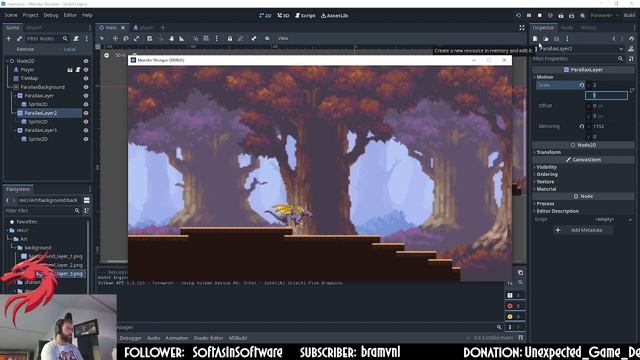Reset the Scale property with revert icon
Screen dimensions: 640x360
582,85
